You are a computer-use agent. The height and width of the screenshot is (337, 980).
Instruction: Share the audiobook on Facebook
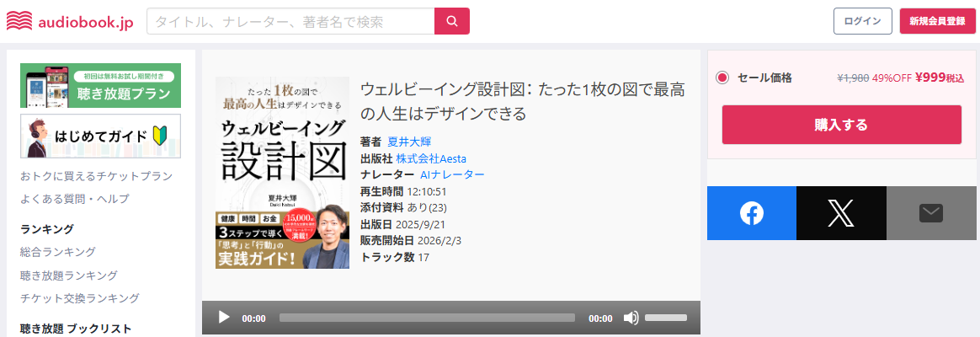pos(752,213)
